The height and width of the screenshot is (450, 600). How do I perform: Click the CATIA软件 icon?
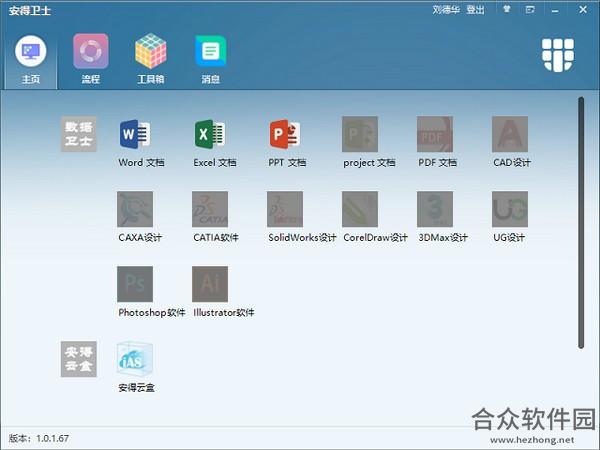[x=210, y=209]
